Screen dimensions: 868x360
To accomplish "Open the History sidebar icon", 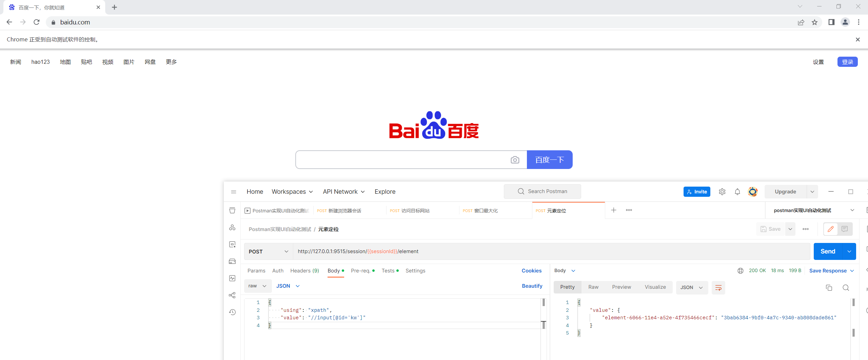I will coord(232,312).
